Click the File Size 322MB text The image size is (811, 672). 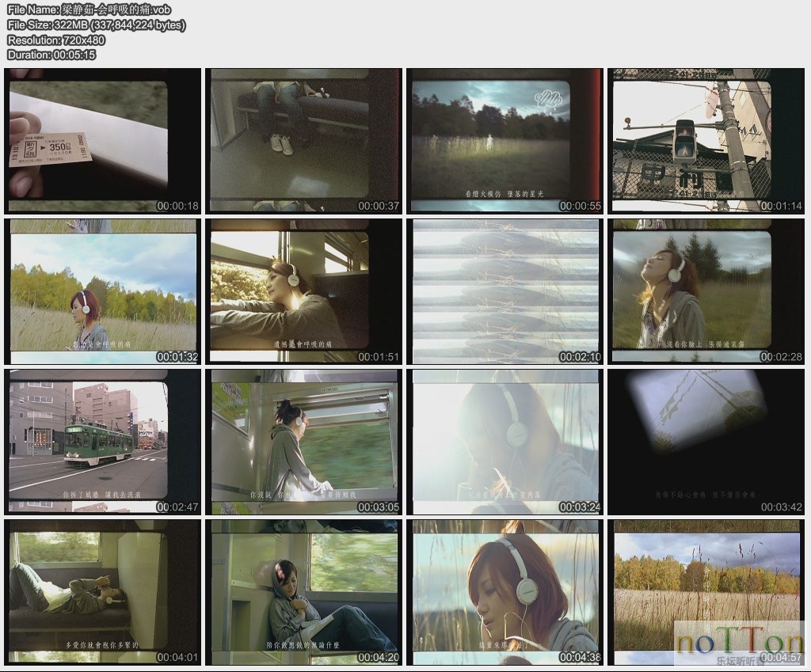coord(96,25)
